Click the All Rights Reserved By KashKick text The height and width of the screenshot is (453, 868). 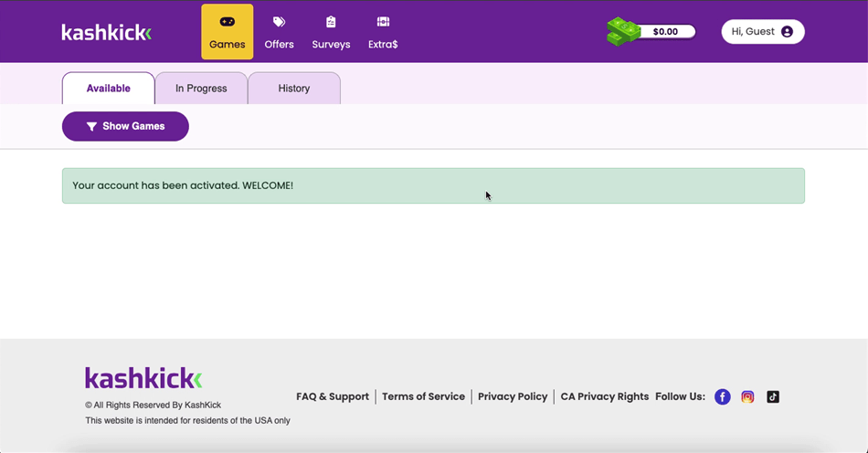[153, 405]
